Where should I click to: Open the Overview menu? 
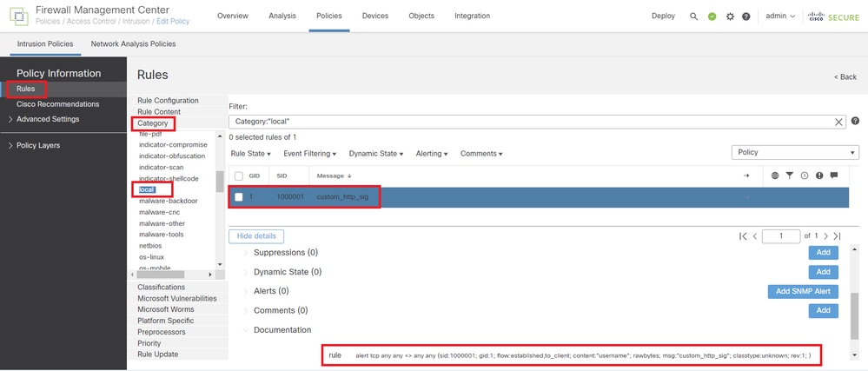(233, 16)
